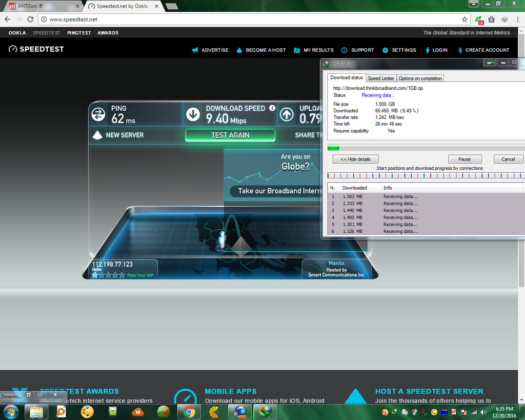Click the connections progress segment bar
Viewport: 525px width, 420px height.
pos(426,175)
